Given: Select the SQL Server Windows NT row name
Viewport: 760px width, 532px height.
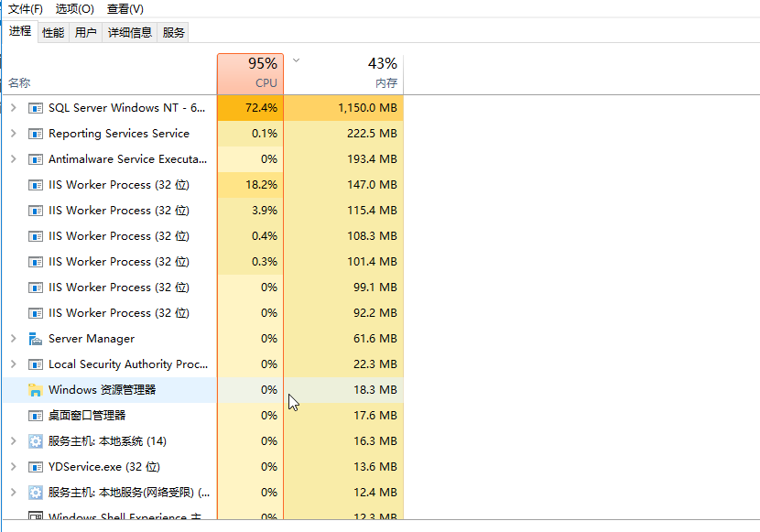Looking at the screenshot, I should point(126,107).
